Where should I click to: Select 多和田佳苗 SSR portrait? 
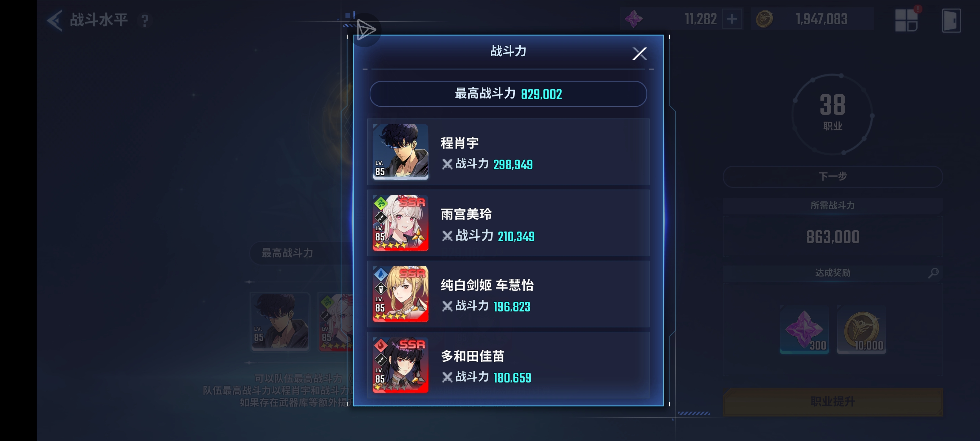400,364
